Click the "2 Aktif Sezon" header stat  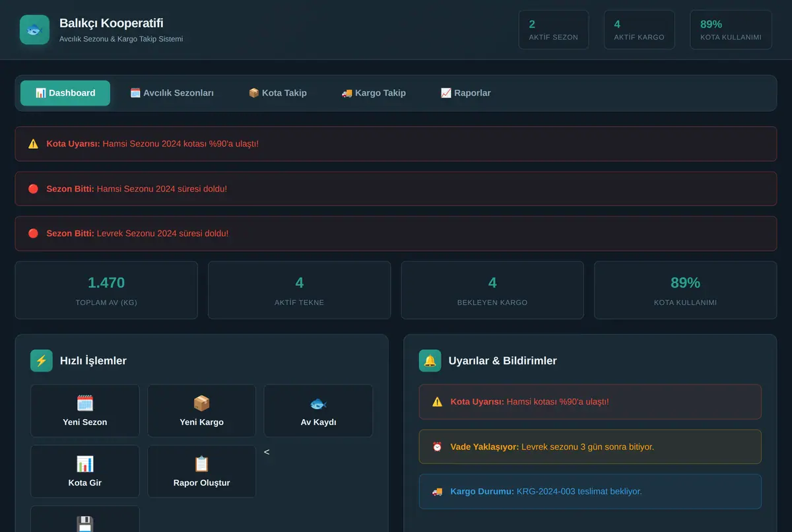[553, 30]
